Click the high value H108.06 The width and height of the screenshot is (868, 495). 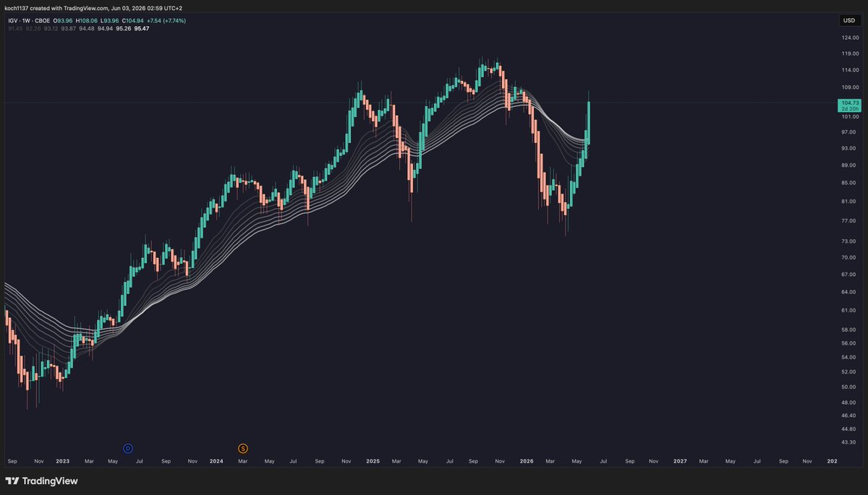point(88,20)
